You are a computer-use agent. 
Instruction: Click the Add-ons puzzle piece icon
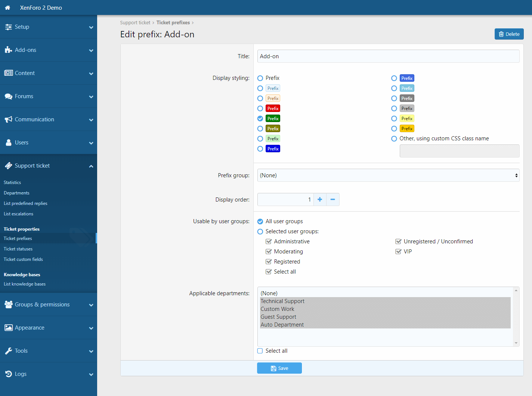coord(8,50)
